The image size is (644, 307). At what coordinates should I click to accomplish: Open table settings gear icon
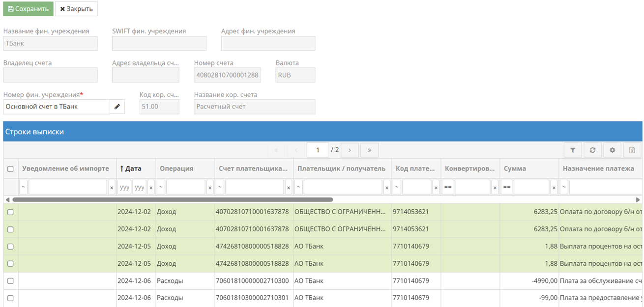[612, 150]
